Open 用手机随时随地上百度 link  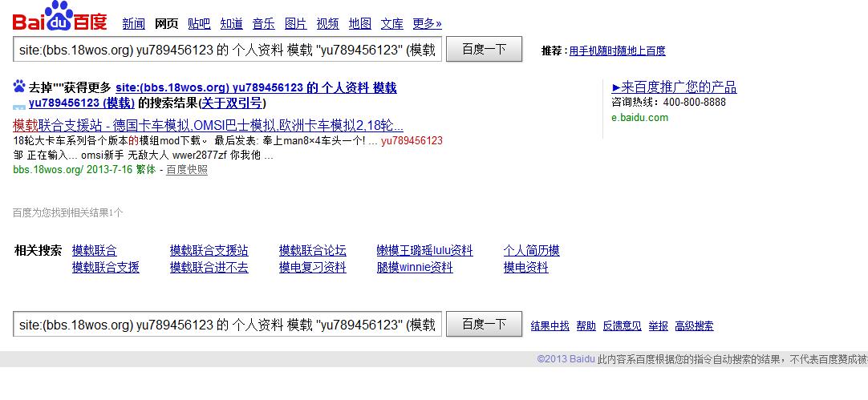point(617,51)
